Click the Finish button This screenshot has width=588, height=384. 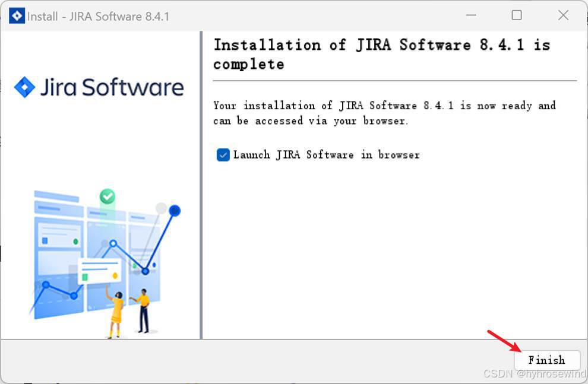[547, 360]
